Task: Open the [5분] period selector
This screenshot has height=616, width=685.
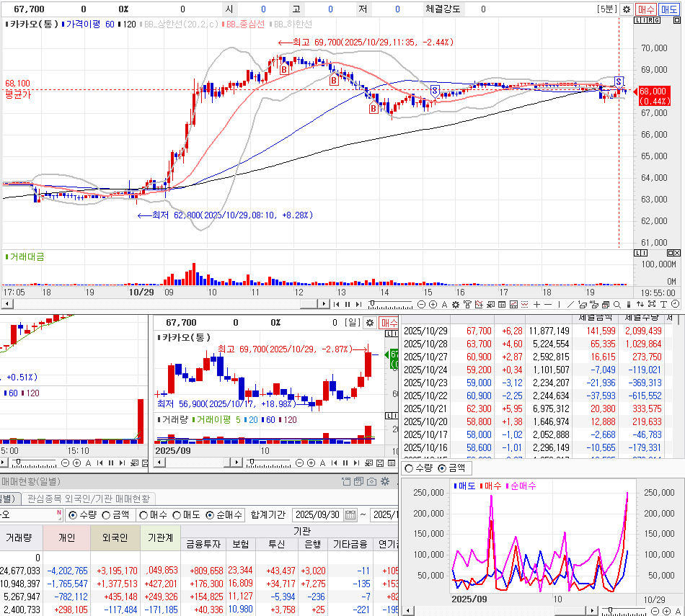Action: (x=607, y=9)
